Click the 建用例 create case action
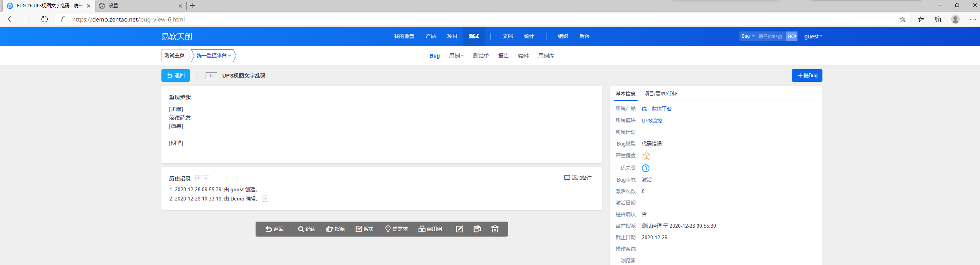Viewport: 980px width, 265px height. [430, 229]
